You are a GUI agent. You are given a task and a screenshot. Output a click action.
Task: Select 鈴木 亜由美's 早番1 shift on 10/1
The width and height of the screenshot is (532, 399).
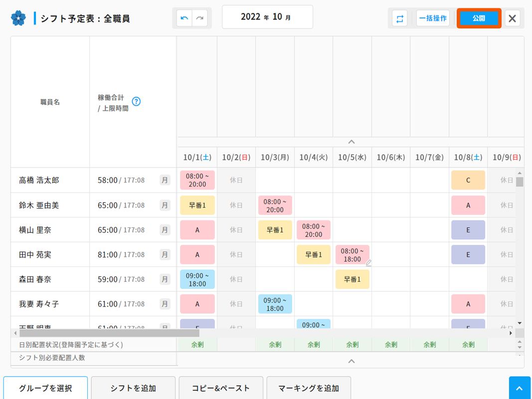click(x=197, y=205)
